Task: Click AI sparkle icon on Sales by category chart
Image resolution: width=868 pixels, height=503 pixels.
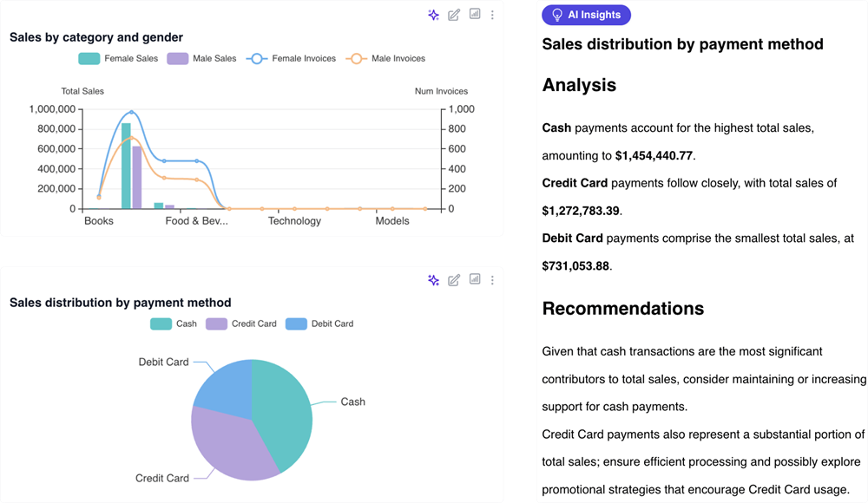Action: click(433, 15)
